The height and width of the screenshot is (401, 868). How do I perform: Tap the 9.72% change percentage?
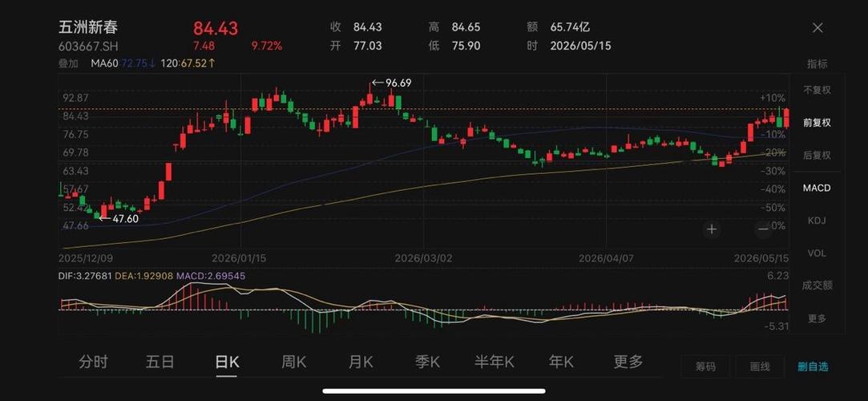(x=266, y=46)
